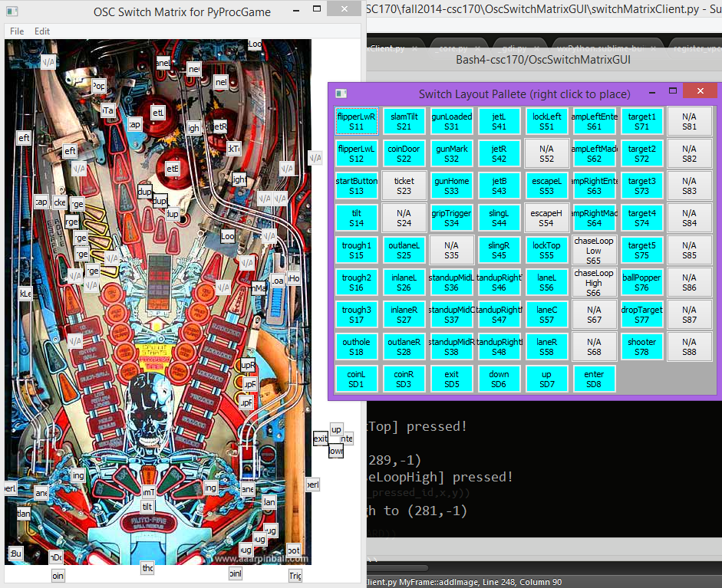Select inlaneL S26 button
Viewport: 722px width, 588px height.
(x=404, y=282)
